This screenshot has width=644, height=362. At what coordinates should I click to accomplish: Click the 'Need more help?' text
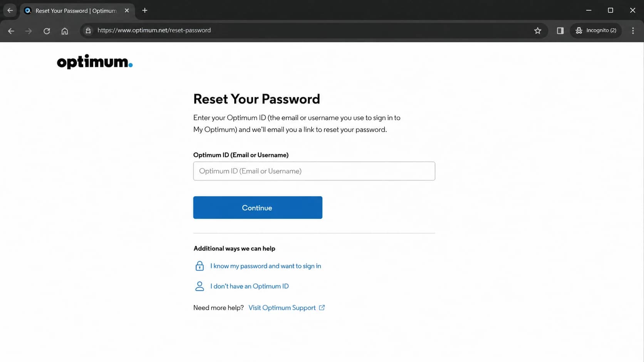coord(218,308)
